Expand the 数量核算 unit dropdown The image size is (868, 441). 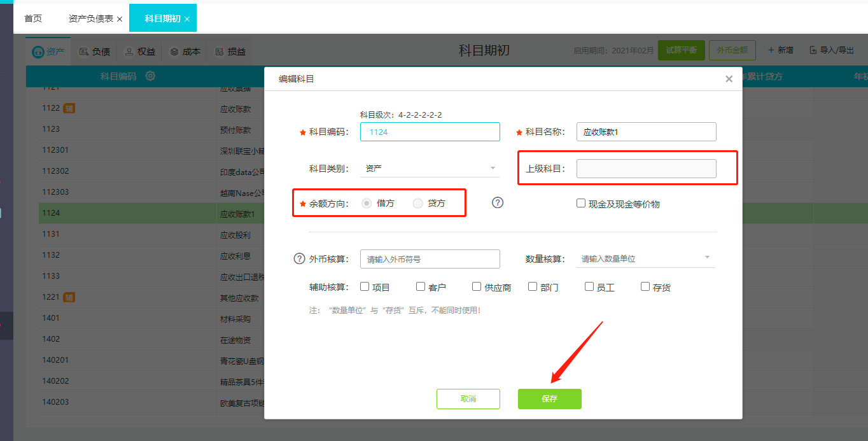tap(646, 258)
